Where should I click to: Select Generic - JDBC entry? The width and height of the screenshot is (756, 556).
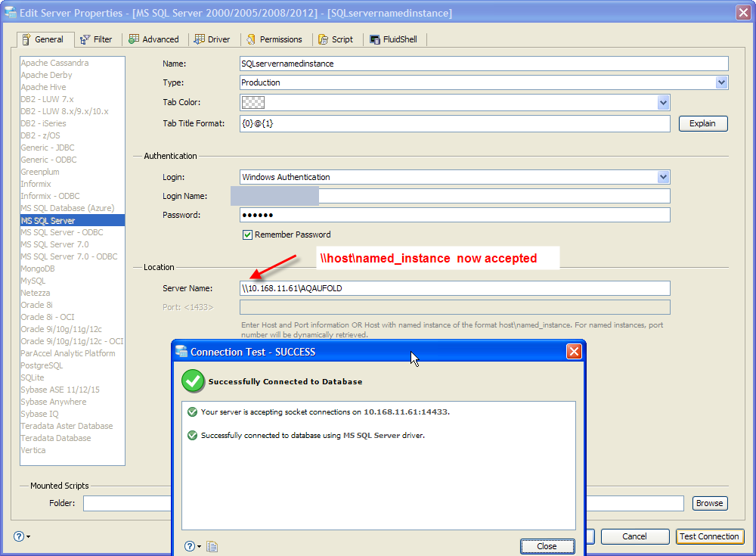point(47,148)
